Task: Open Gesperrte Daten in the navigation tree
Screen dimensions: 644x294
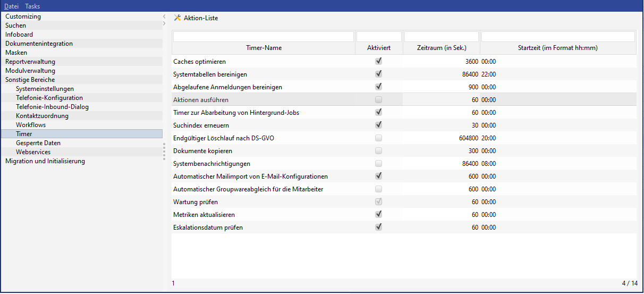Action: [38, 143]
